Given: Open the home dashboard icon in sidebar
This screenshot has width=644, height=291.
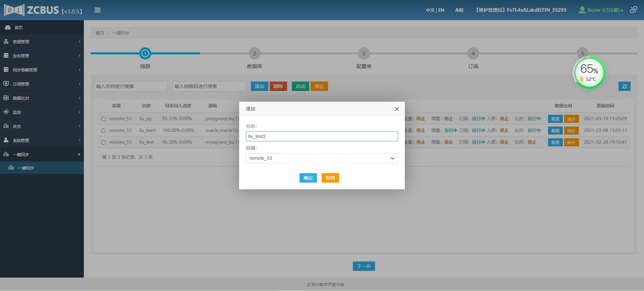Looking at the screenshot, I should pos(7,28).
